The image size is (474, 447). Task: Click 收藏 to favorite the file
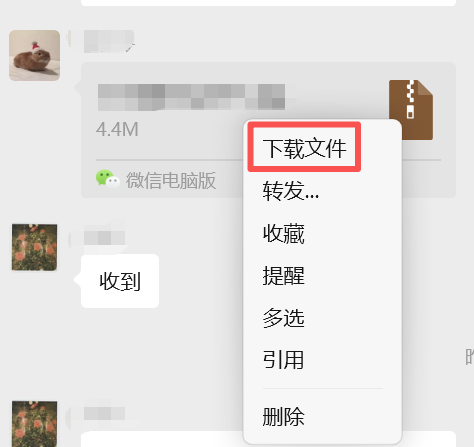pos(284,233)
